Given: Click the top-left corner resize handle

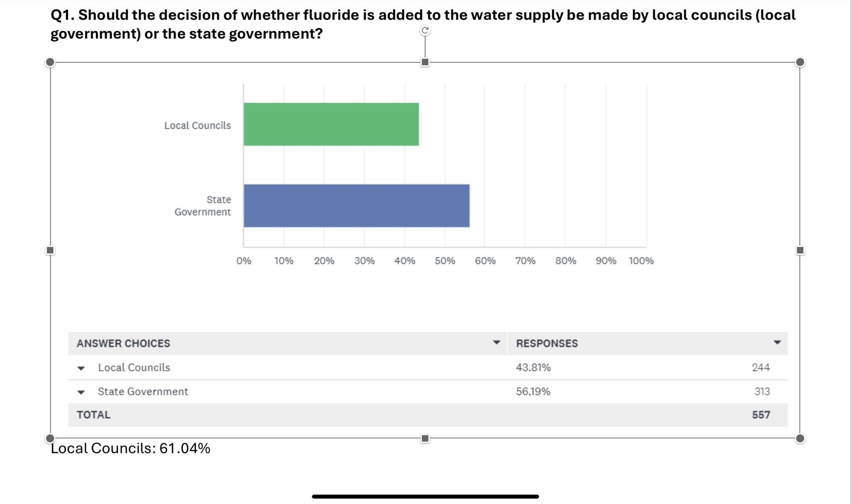Looking at the screenshot, I should (x=50, y=62).
